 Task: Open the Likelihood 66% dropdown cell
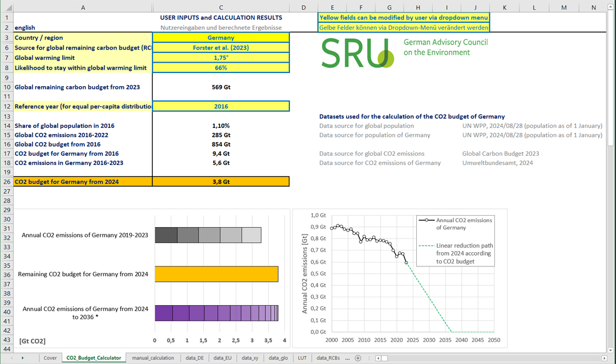221,68
